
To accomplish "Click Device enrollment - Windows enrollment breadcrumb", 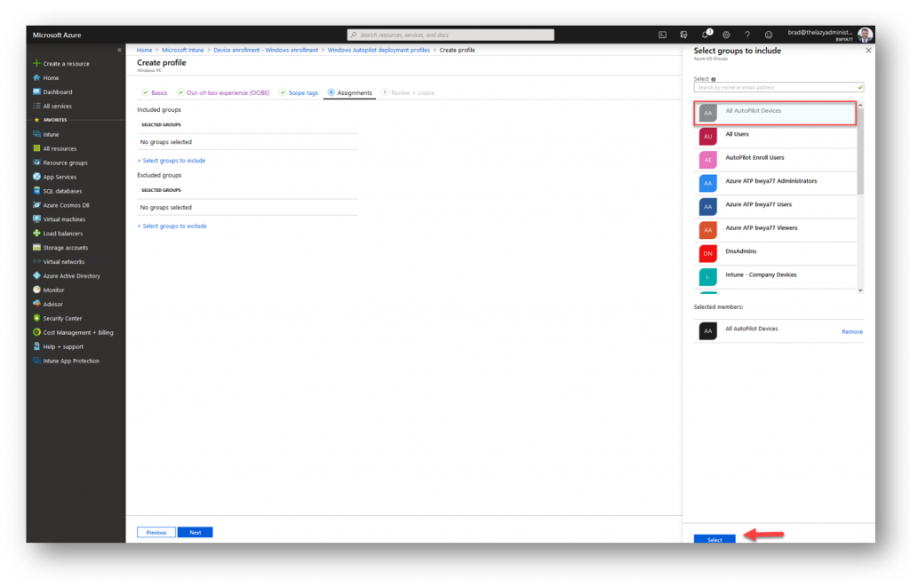I will [266, 50].
